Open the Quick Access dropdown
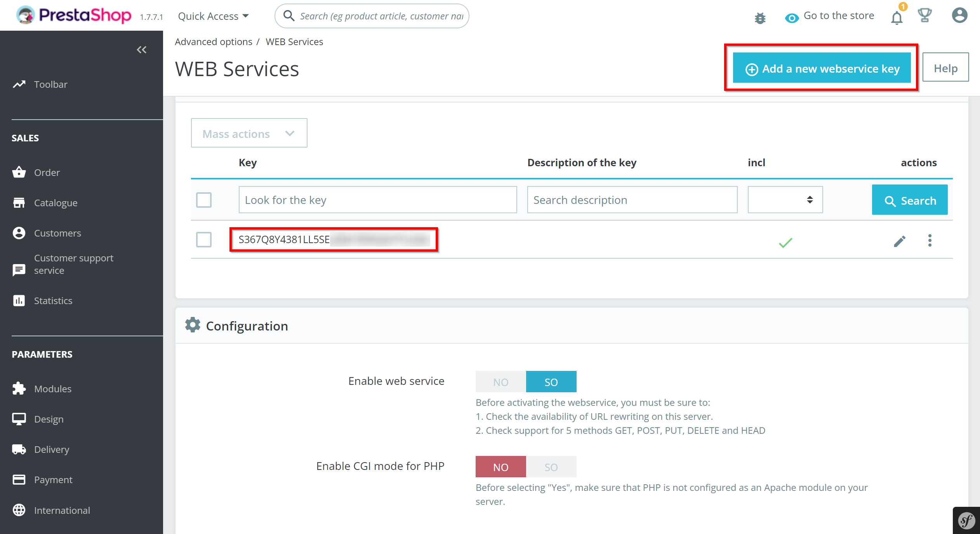This screenshot has width=980, height=534. tap(213, 16)
